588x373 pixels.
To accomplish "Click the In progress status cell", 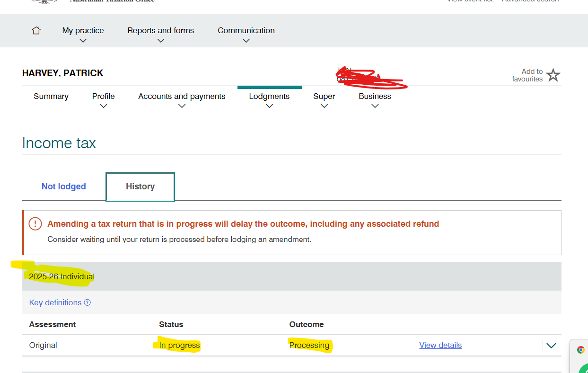I will (x=179, y=345).
